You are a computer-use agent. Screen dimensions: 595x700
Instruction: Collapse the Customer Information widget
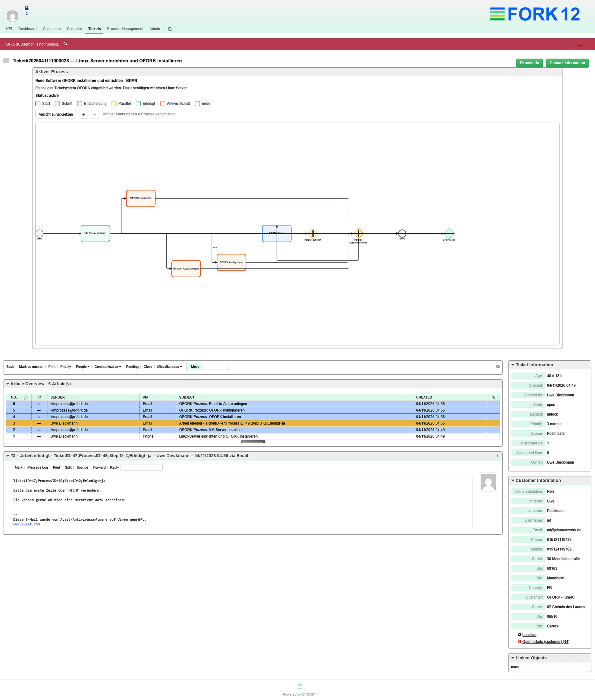[x=513, y=481]
